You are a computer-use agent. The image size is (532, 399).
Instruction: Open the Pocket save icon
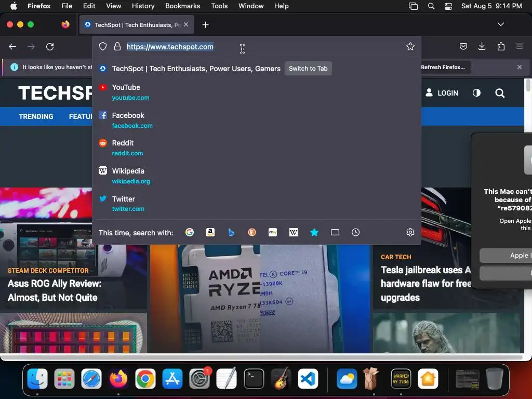coord(463,46)
